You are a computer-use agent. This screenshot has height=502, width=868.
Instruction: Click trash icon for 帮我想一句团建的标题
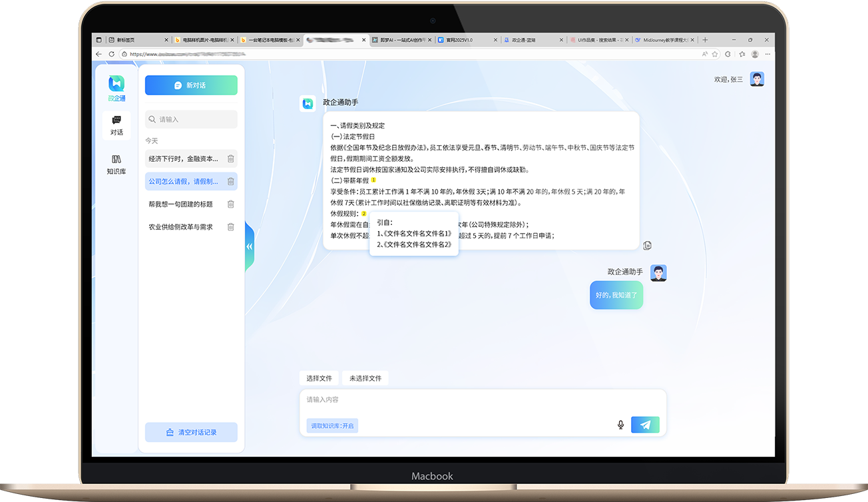[230, 204]
